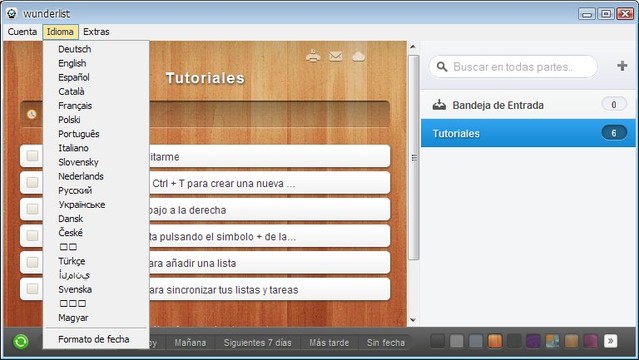Click the add-task input bar
Screen dimensions: 639x360
tap(205, 114)
